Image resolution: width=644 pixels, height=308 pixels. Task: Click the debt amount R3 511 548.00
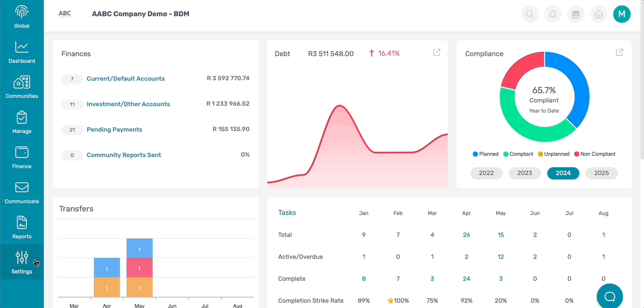[x=331, y=54]
